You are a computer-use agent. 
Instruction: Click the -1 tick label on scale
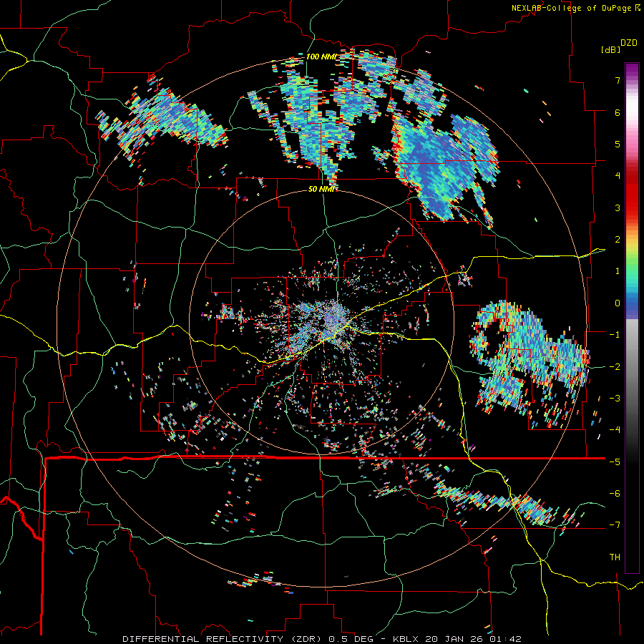[614, 335]
